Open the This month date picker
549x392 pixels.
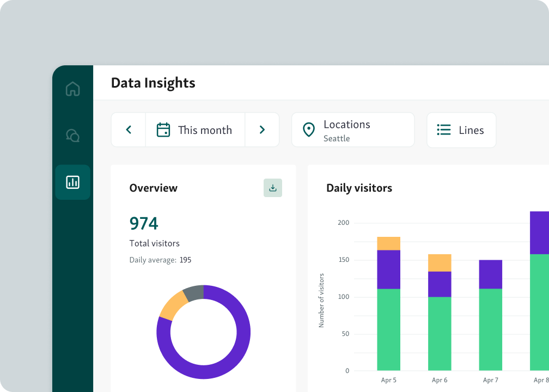(195, 130)
